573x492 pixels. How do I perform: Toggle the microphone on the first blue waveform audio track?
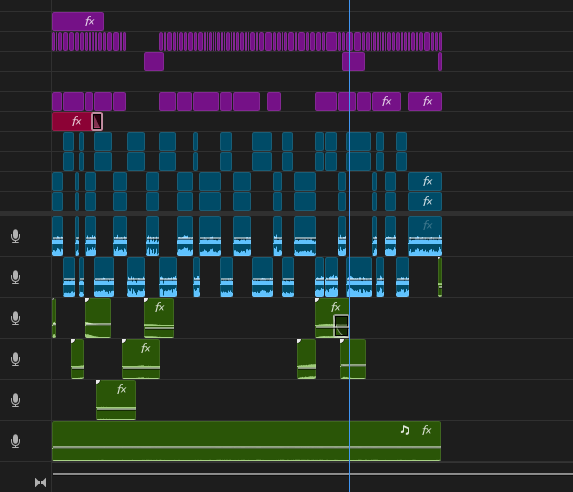15,236
